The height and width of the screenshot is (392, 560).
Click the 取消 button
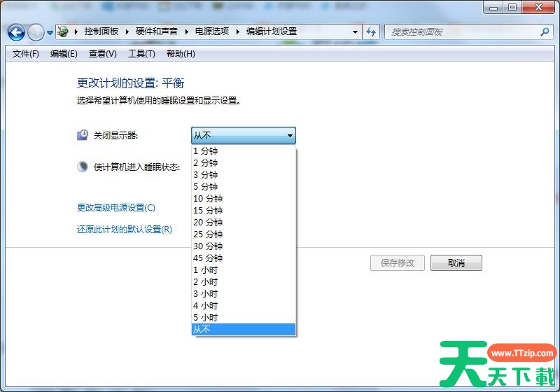(456, 263)
